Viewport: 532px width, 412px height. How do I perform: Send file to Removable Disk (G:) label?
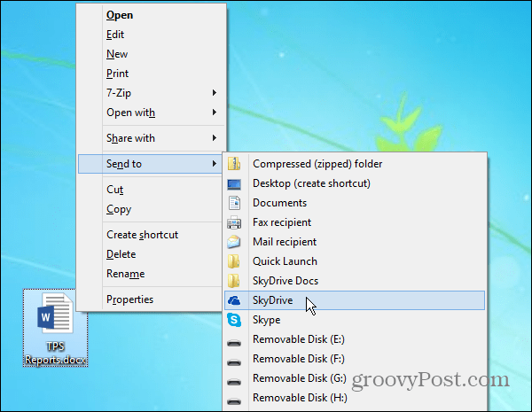300,378
